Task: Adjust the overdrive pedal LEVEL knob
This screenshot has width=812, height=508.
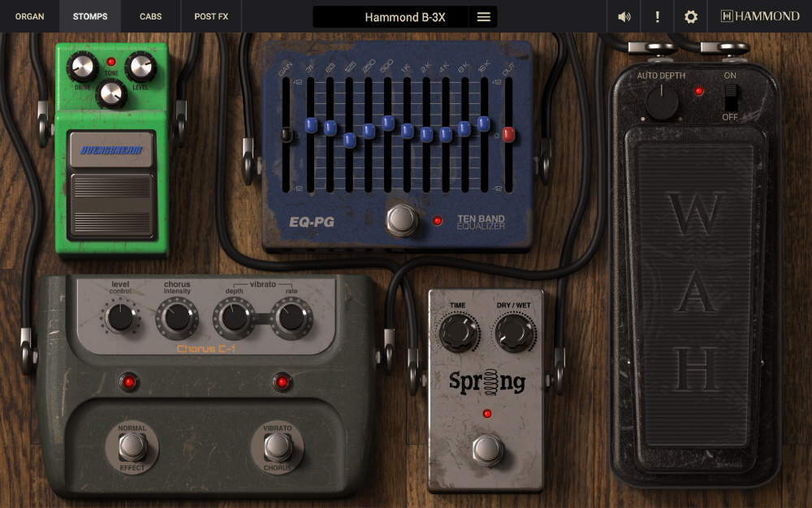Action: coord(140,67)
